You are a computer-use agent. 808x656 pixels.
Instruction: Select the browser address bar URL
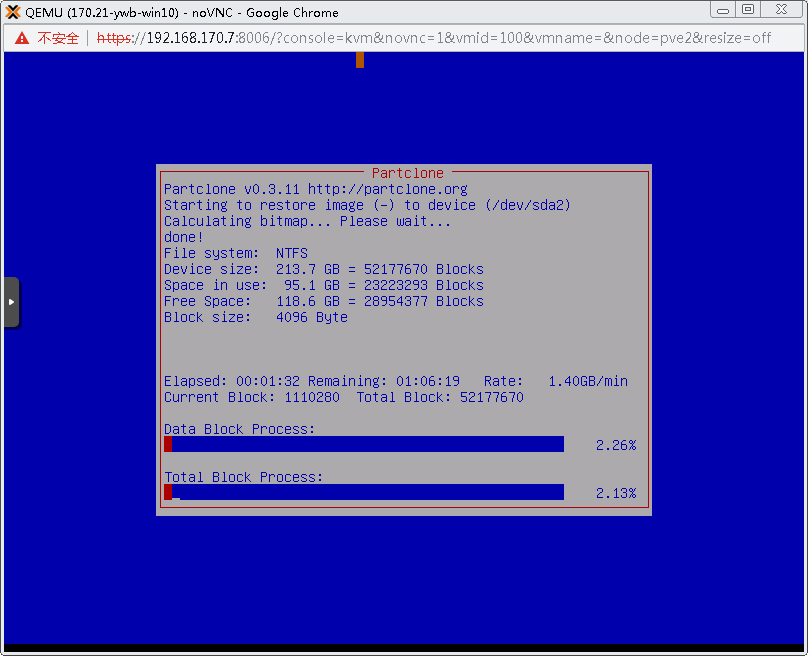coord(433,38)
